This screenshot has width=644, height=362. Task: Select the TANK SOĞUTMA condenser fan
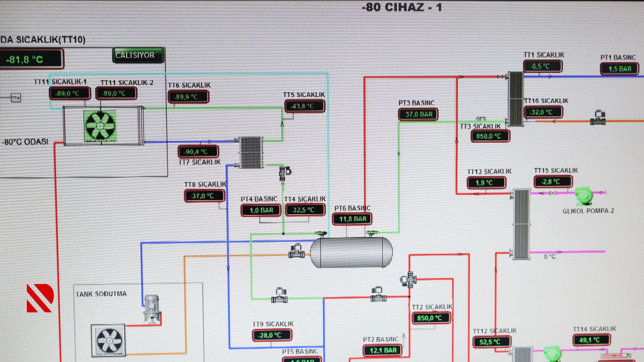click(x=109, y=341)
